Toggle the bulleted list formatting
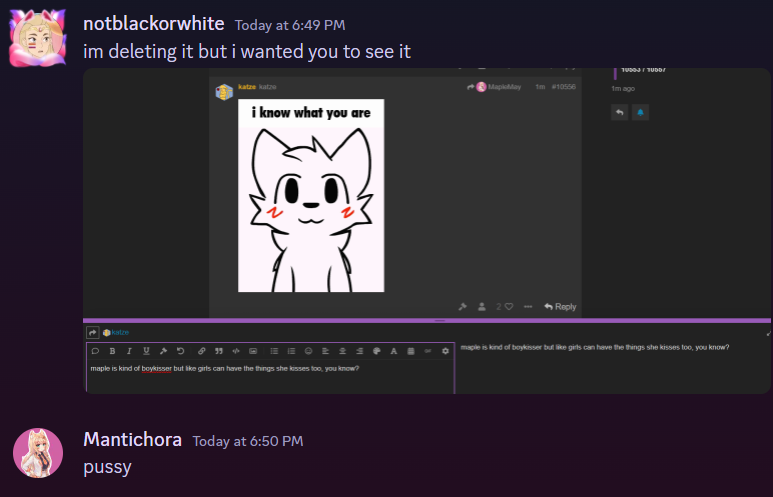The height and width of the screenshot is (497, 773). [275, 351]
